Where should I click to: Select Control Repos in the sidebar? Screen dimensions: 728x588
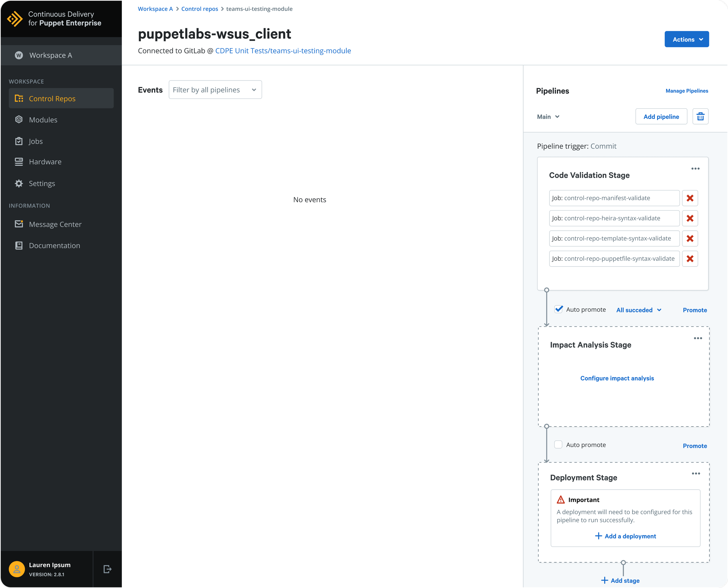coord(61,99)
